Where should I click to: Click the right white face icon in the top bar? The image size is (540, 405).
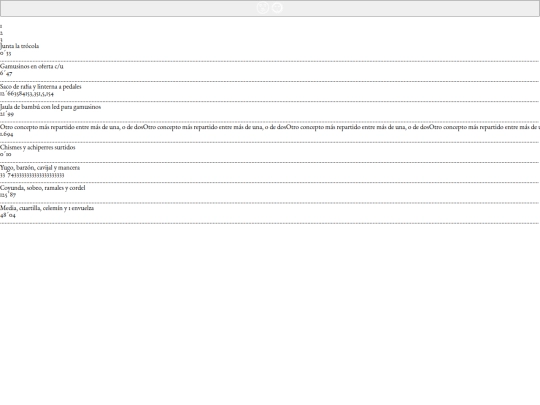click(277, 8)
